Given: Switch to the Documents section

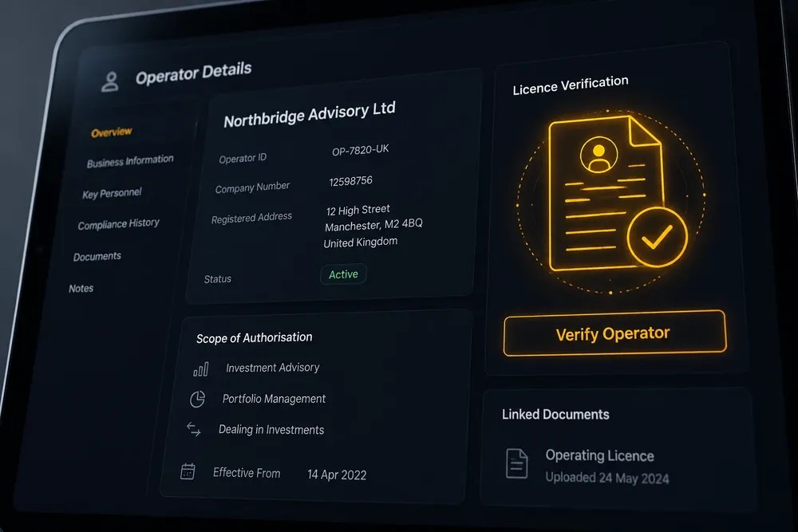Looking at the screenshot, I should (97, 256).
